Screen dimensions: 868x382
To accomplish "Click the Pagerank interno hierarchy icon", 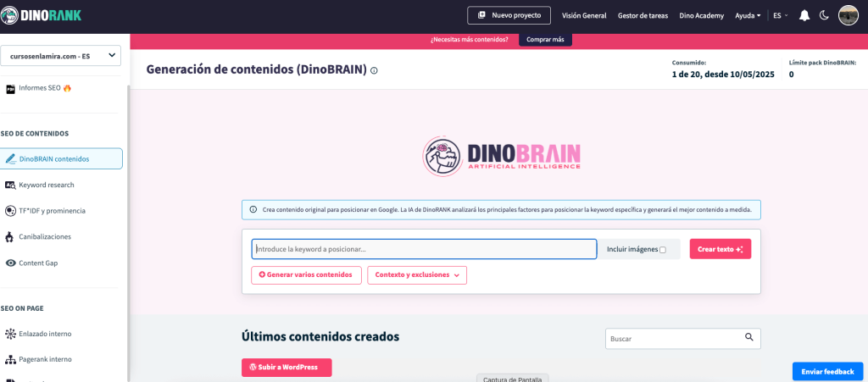I will click(x=10, y=359).
